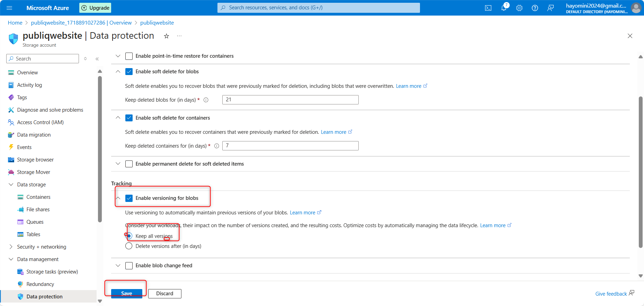Image resolution: width=644 pixels, height=306 pixels.
Task: Open the Cloud Shell icon
Action: [x=488, y=8]
